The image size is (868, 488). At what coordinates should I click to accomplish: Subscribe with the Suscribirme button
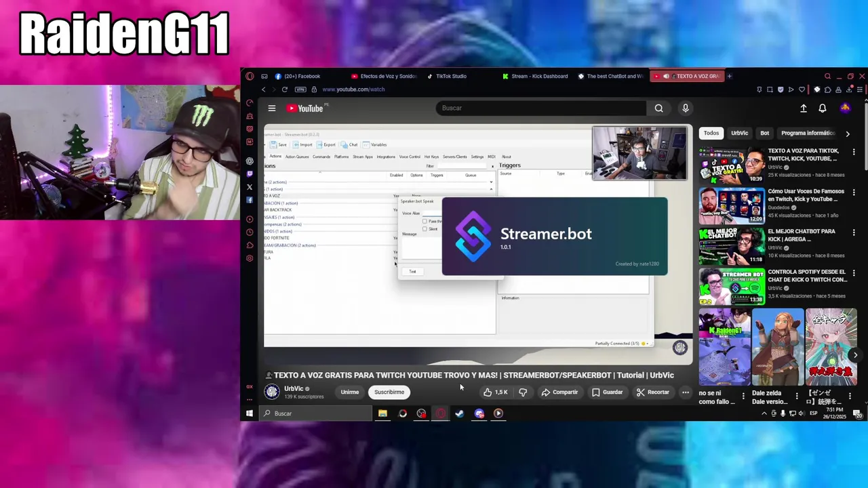389,392
